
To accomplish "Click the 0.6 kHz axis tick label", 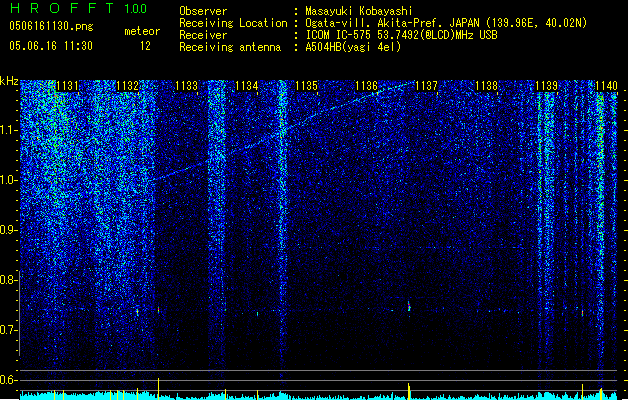I will click(8, 380).
